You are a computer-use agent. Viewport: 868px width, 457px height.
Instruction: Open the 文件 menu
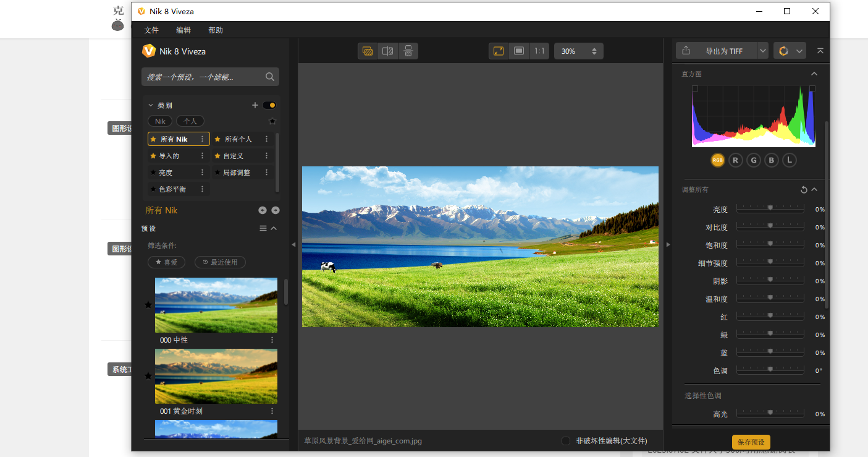pyautogui.click(x=151, y=30)
